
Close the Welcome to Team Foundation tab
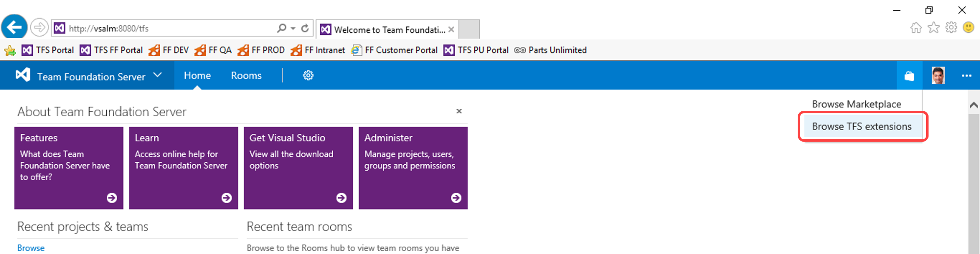[x=451, y=30]
